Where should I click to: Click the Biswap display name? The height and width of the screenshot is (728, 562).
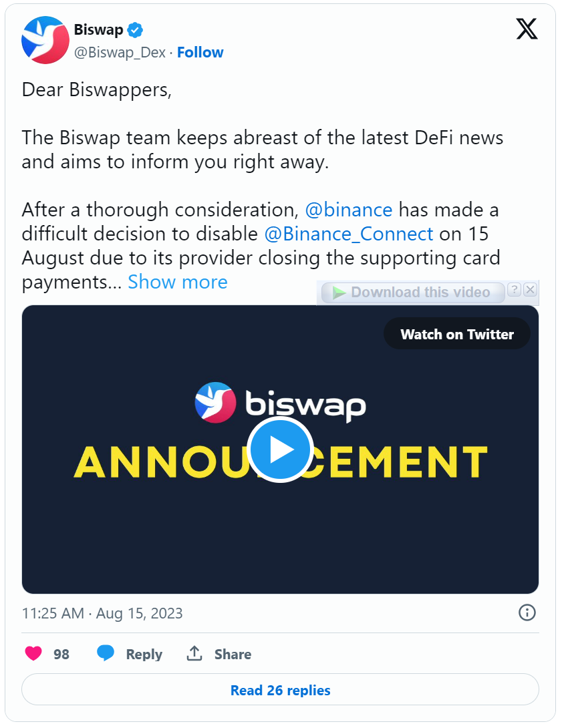point(98,30)
